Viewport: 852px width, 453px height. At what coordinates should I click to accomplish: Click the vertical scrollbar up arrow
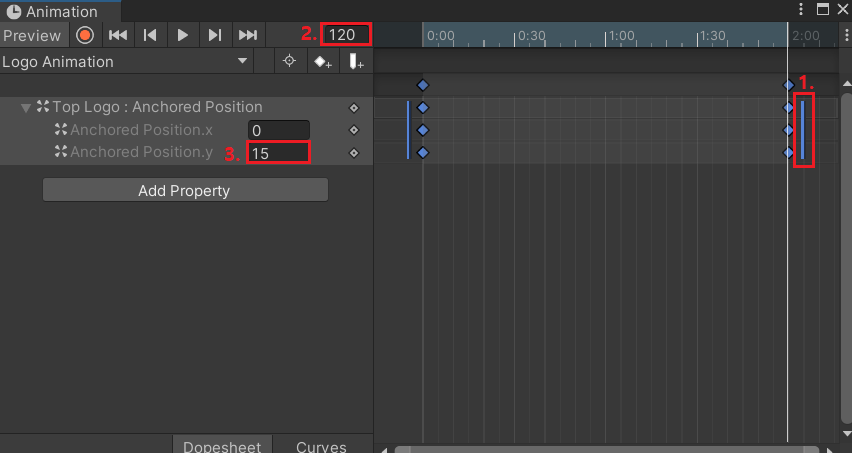point(847,83)
